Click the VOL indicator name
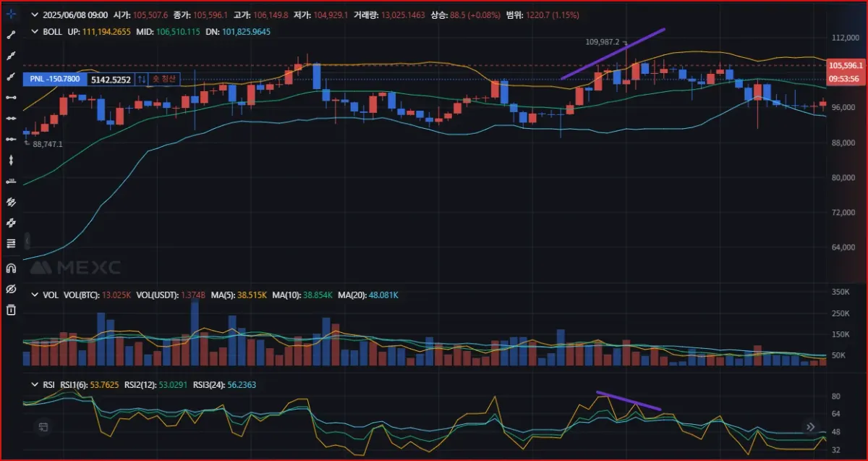Screen dimensions: 868x461 tap(50, 295)
